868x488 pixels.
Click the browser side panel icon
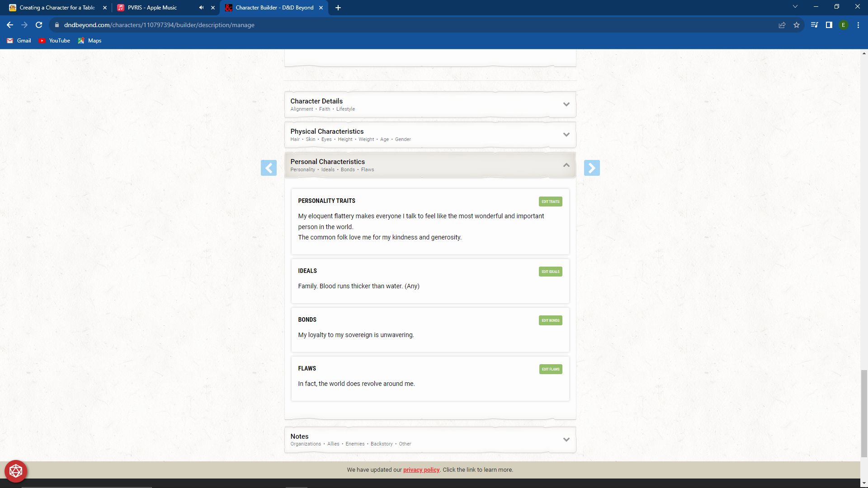[829, 25]
